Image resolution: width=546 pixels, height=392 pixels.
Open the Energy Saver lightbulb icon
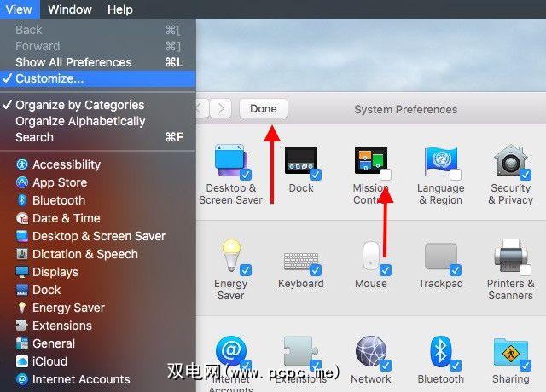pos(231,255)
